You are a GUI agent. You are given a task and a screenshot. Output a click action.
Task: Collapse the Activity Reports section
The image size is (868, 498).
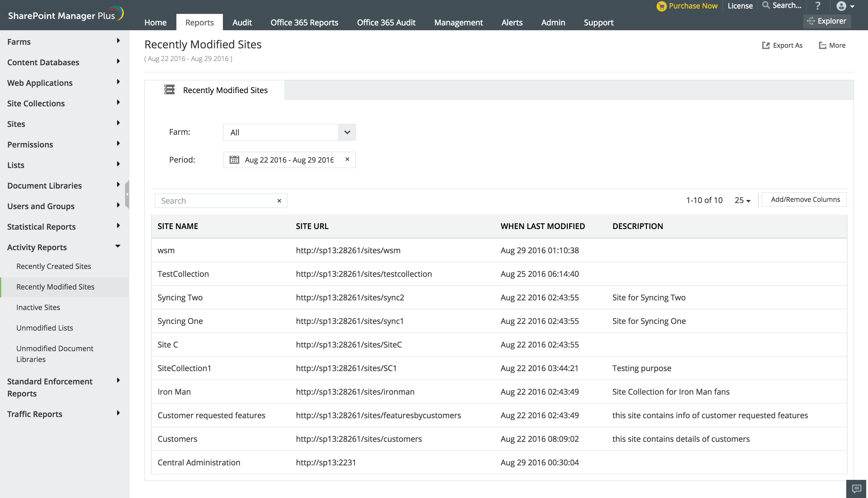point(118,246)
